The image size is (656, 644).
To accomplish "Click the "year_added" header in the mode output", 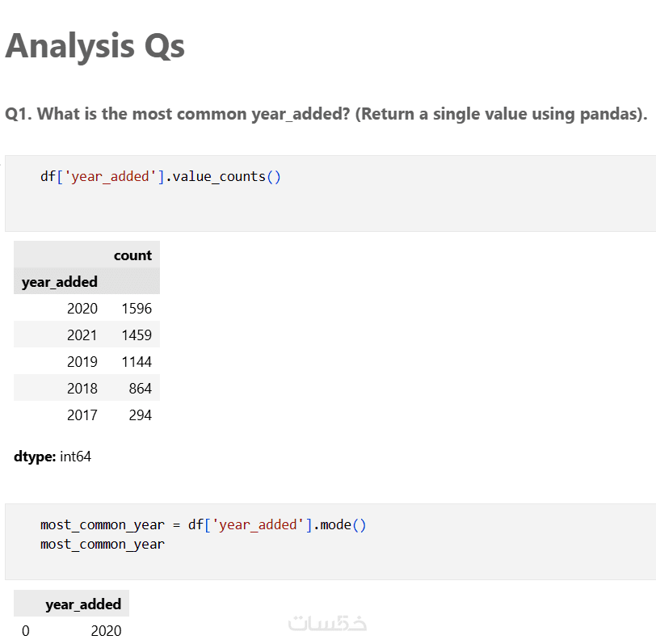I will pos(83,604).
